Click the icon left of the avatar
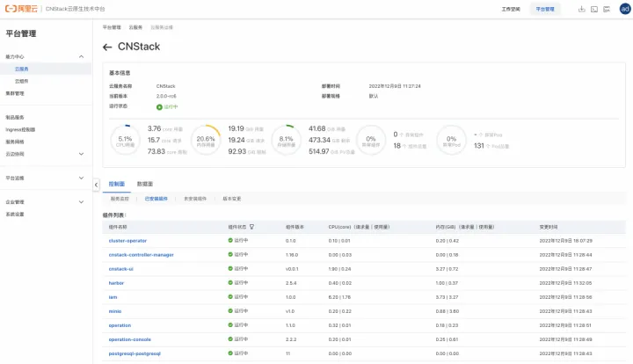The height and width of the screenshot is (364, 633). 607,9
